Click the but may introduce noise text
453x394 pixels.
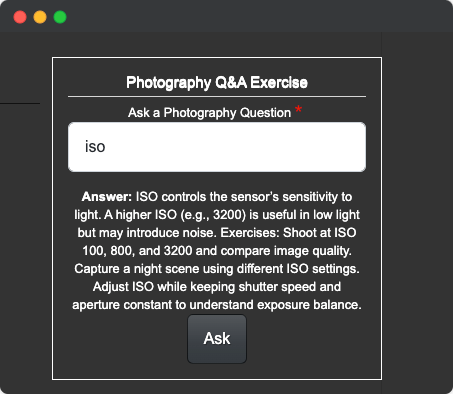[147, 233]
